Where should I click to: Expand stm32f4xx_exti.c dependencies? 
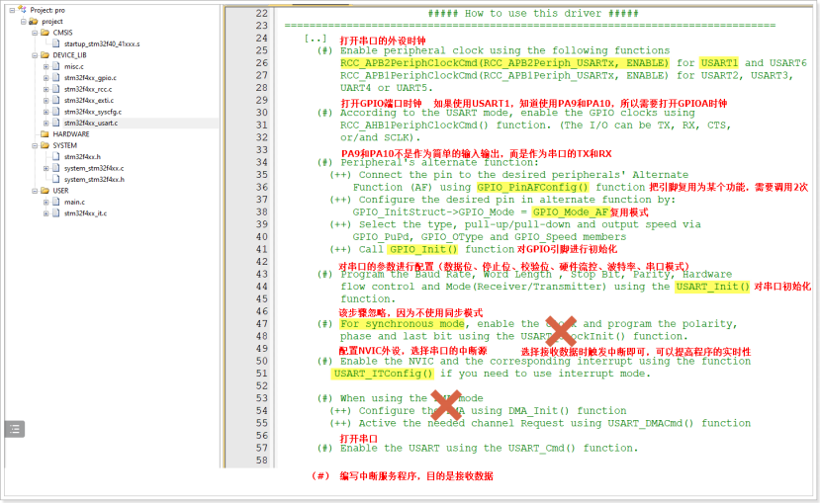point(46,100)
